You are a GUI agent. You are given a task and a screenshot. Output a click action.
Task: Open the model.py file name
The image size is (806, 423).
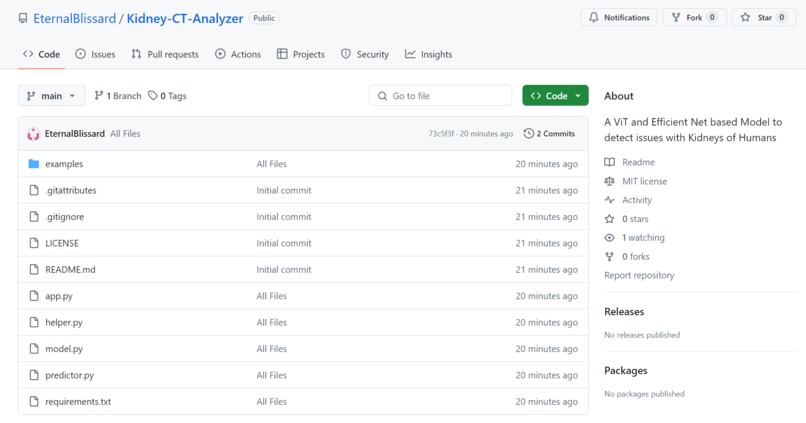click(x=64, y=349)
